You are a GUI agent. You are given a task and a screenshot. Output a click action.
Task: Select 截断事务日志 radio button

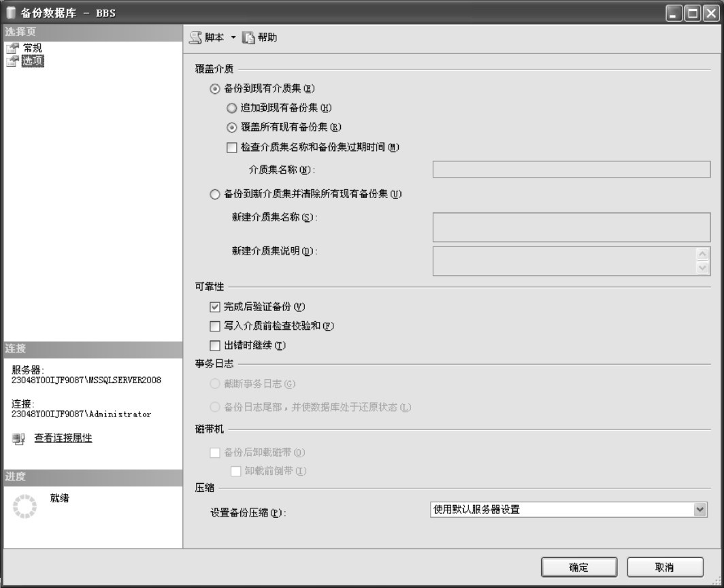tap(215, 384)
